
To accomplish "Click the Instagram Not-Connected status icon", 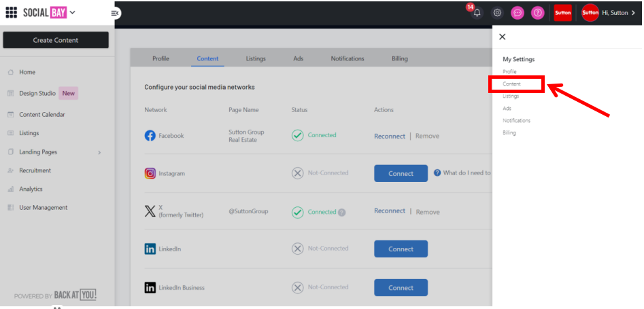I will (297, 173).
